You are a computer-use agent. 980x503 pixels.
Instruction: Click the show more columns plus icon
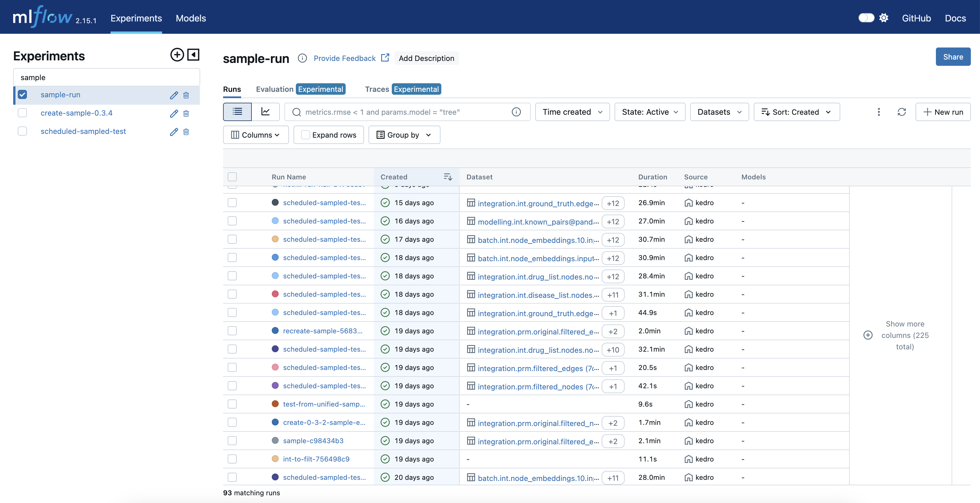(x=868, y=335)
